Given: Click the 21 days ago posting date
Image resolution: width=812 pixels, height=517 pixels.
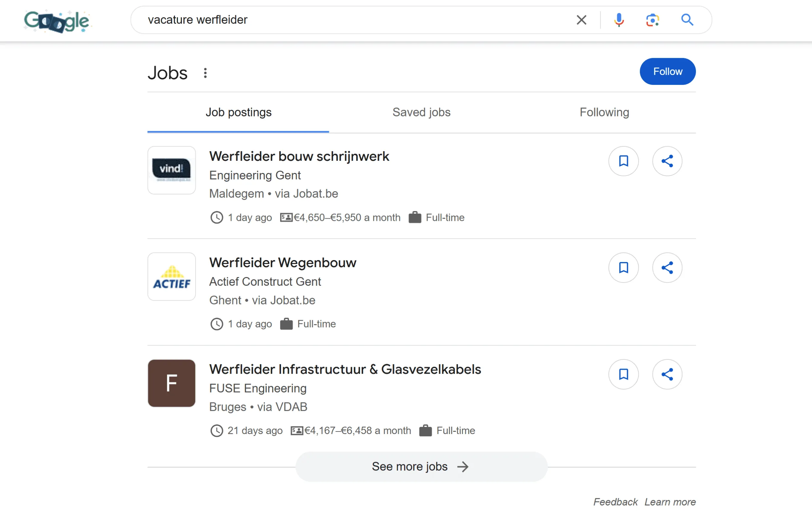Looking at the screenshot, I should pos(254,431).
